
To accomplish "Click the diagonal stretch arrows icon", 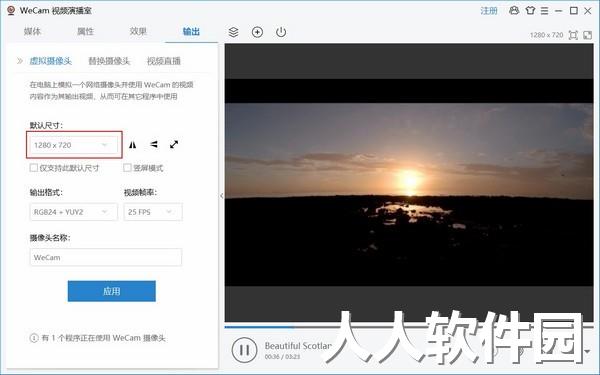I will (174, 144).
